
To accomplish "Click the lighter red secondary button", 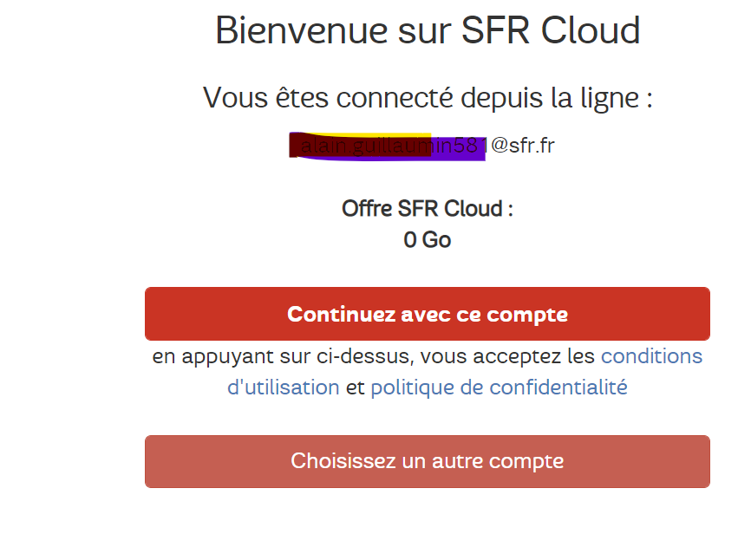I will [426, 461].
